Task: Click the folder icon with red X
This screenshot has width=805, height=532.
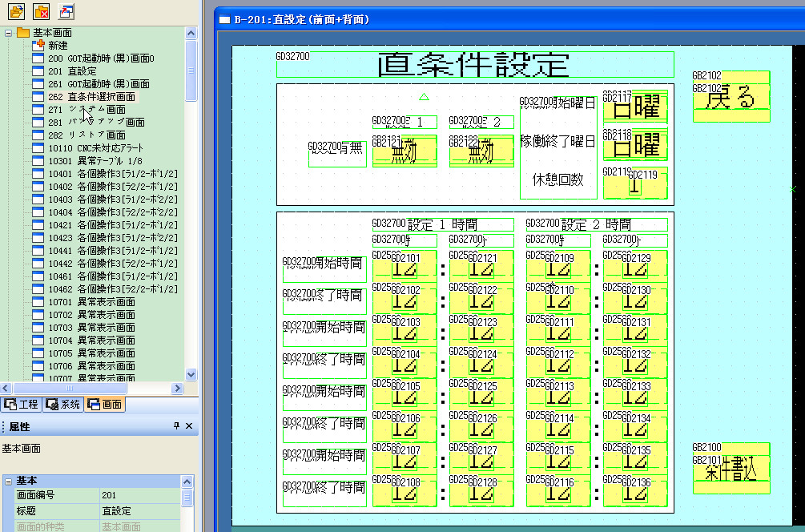Action: [42, 11]
